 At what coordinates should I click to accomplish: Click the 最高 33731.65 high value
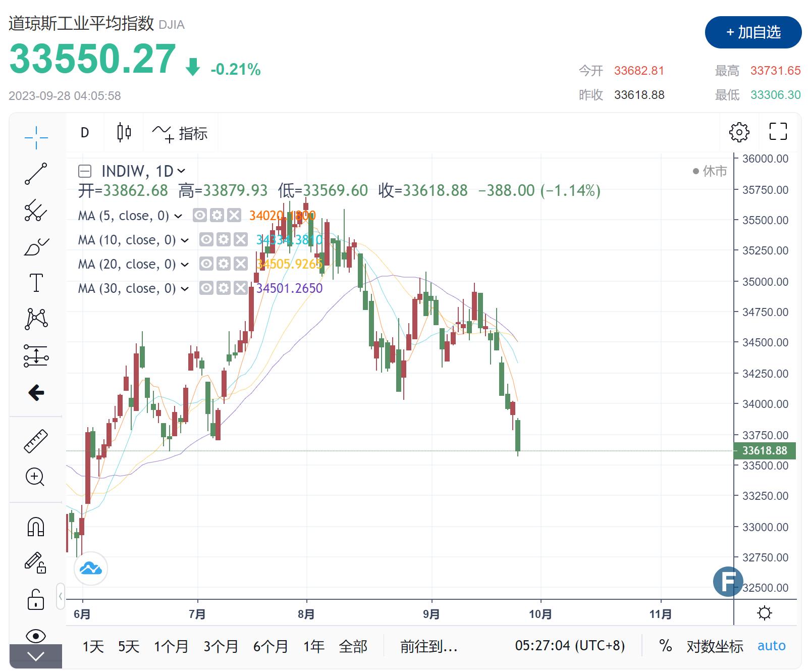(758, 71)
